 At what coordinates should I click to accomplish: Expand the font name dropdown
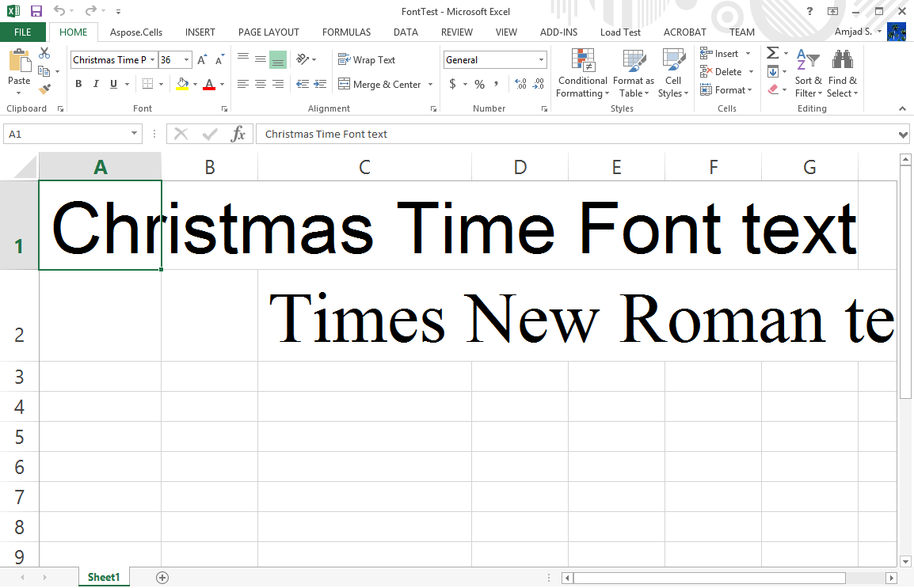(x=153, y=60)
